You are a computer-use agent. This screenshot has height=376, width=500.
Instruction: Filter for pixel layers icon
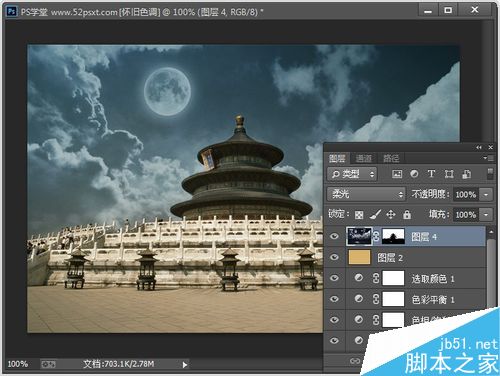(397, 174)
